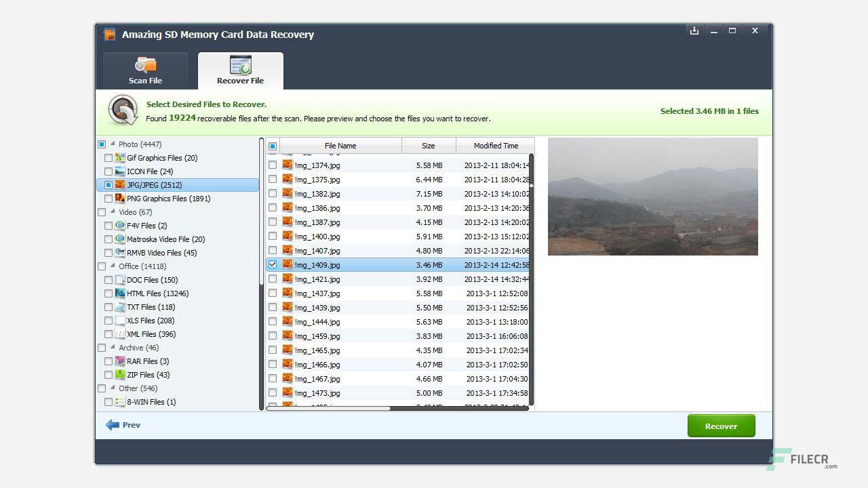Click the green Recover button

[x=721, y=426]
